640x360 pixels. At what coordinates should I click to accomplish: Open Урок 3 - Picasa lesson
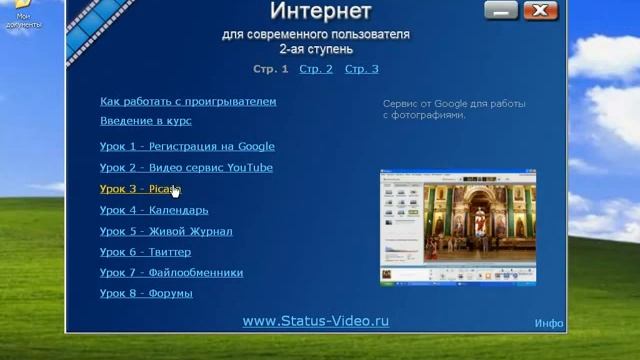point(140,189)
